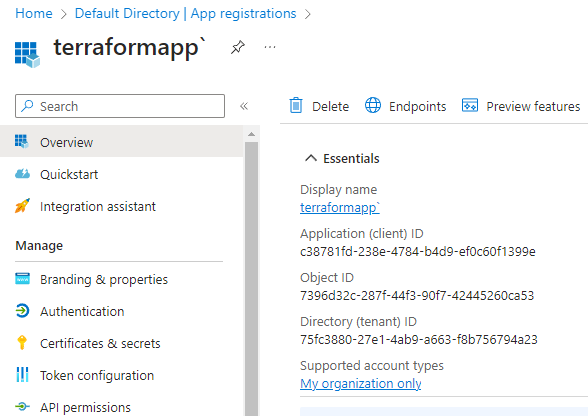Delete the app registration

point(319,106)
